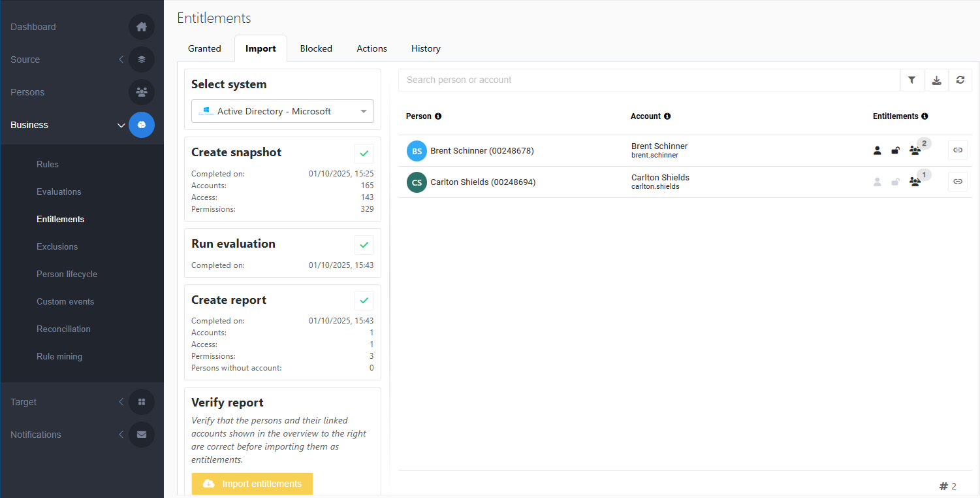Click group permissions icon for Brent Schinner

pos(915,151)
